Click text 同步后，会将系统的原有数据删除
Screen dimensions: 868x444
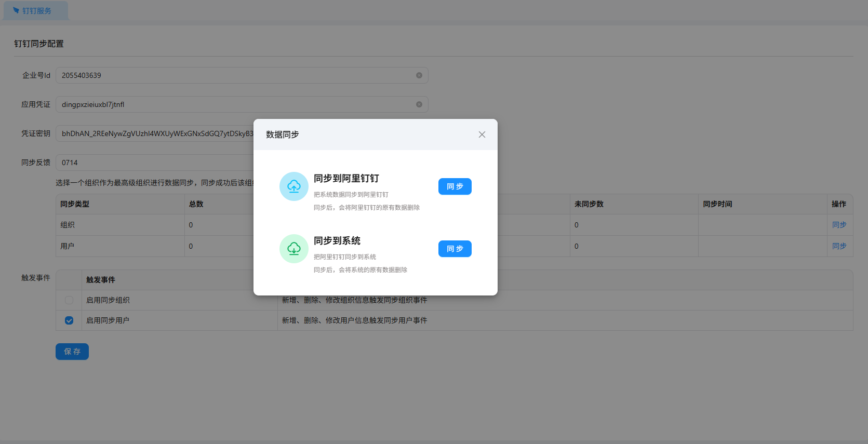[360, 270]
